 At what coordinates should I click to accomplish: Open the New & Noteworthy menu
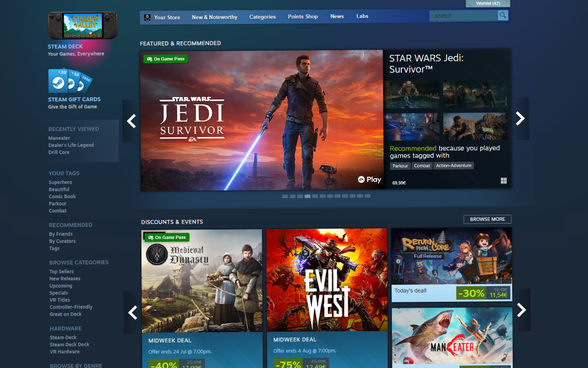(x=215, y=17)
